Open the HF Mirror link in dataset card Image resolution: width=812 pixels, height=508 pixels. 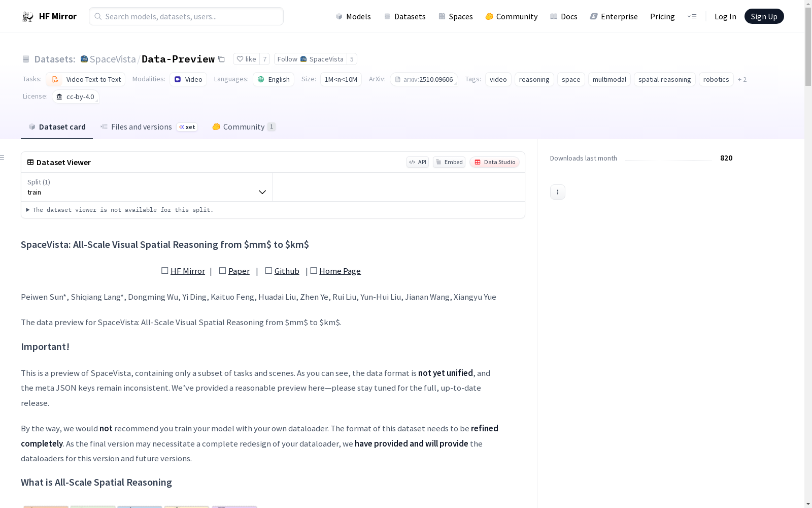188,271
